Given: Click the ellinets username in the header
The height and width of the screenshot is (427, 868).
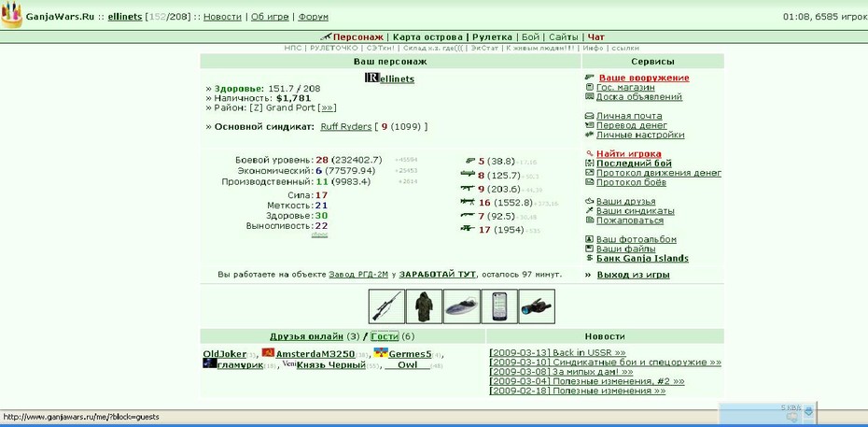Looking at the screenshot, I should click(124, 17).
